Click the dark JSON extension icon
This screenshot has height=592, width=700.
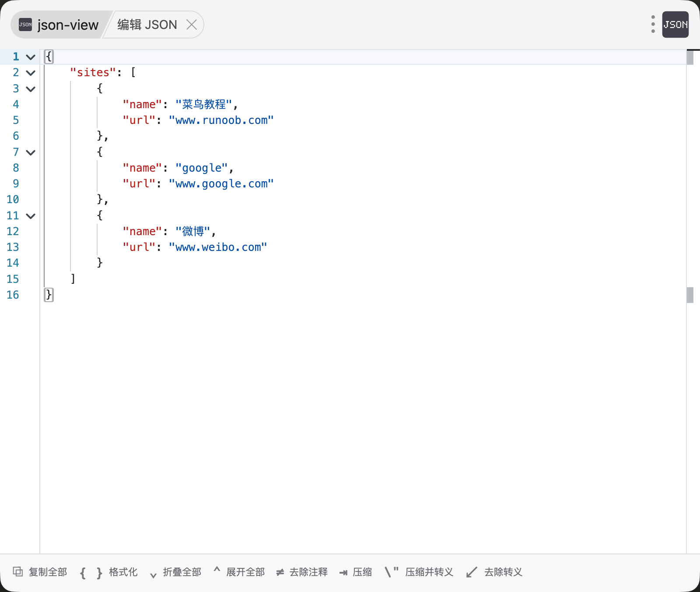pos(675,25)
